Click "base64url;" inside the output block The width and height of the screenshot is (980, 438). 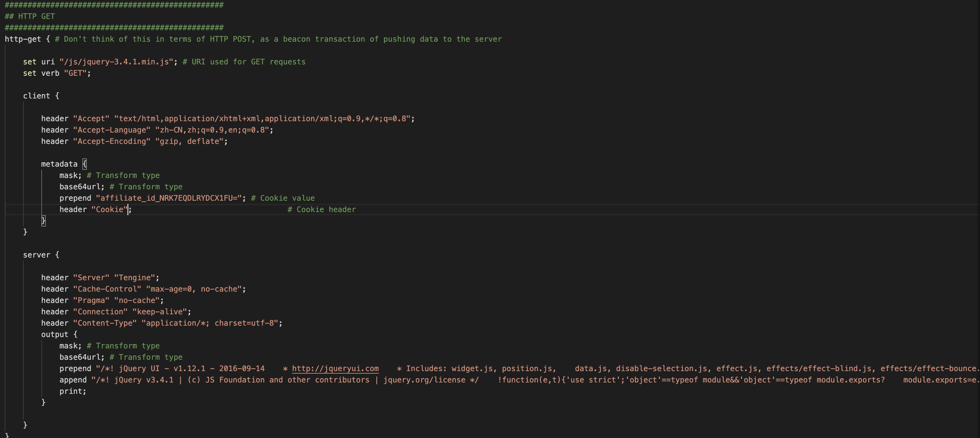coord(81,357)
